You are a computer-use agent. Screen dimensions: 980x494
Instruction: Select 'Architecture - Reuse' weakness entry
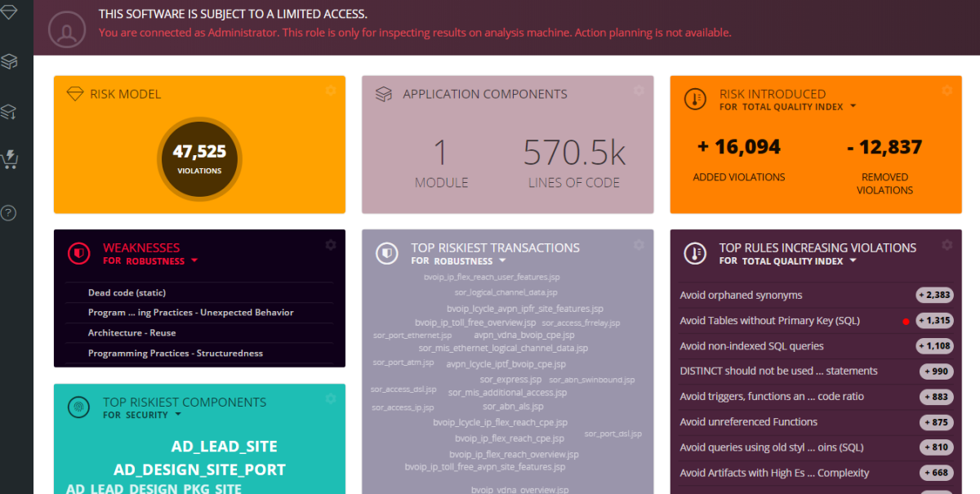click(131, 333)
